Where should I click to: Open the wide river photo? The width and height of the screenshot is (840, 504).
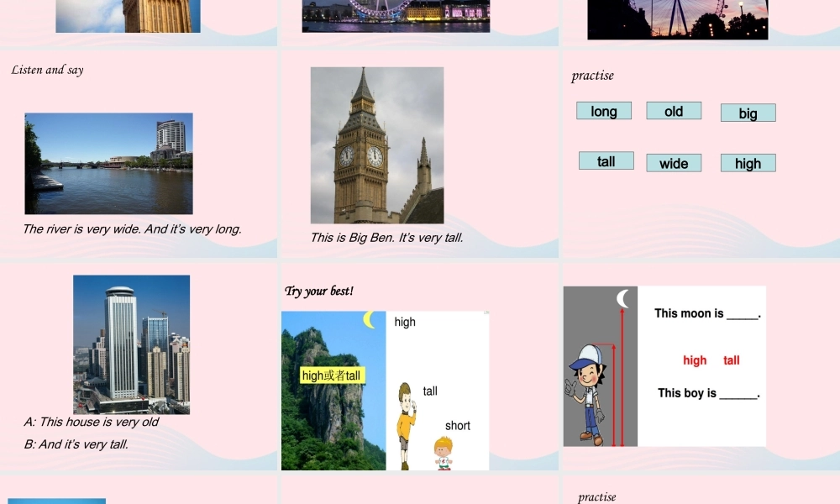[x=108, y=163]
